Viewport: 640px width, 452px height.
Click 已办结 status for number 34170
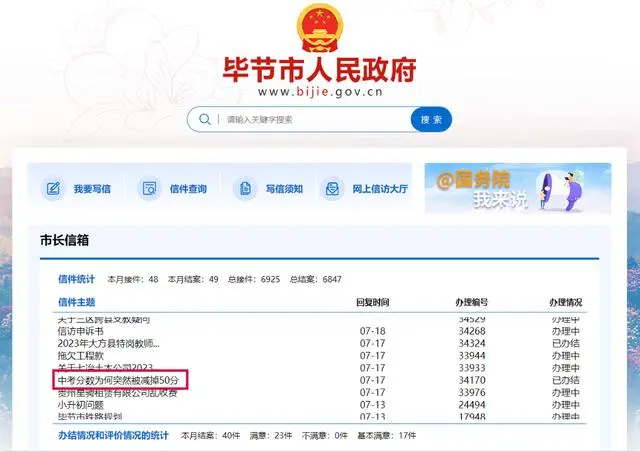566,380
